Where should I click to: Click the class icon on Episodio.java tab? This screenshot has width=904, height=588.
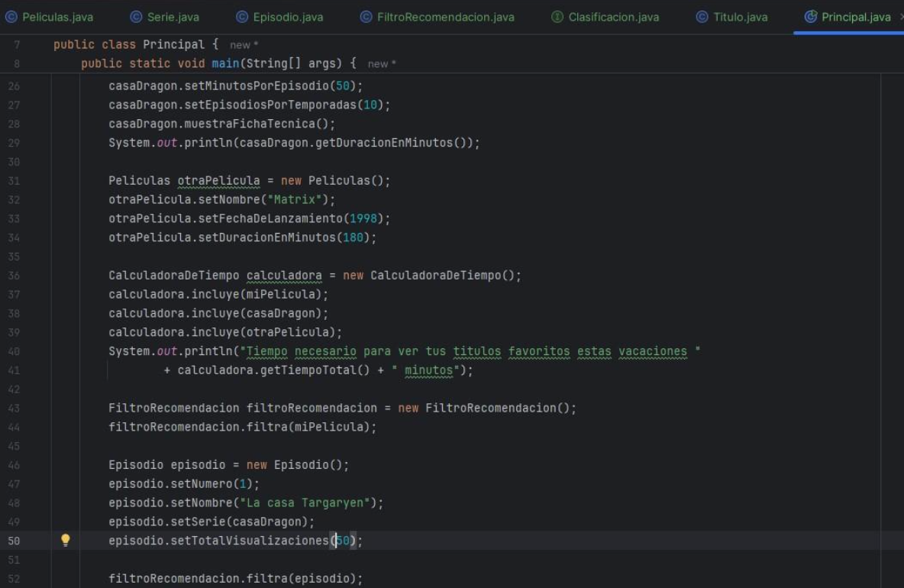point(242,18)
